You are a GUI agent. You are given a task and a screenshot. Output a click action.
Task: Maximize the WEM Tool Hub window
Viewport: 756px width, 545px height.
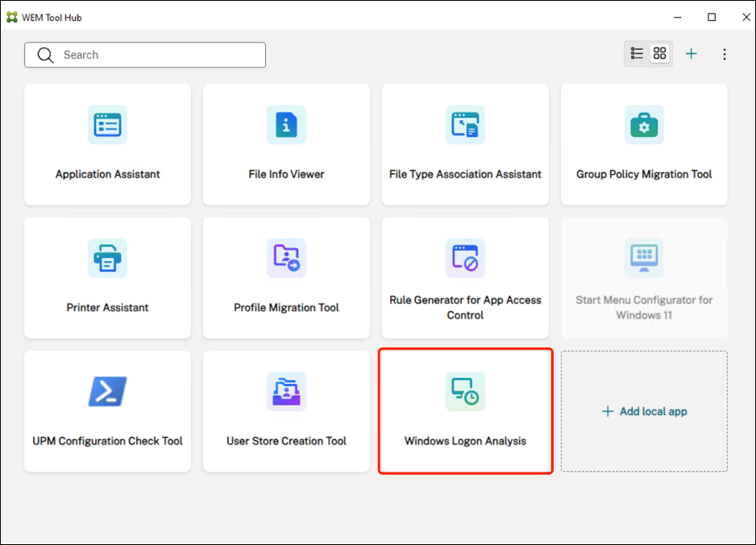point(712,17)
